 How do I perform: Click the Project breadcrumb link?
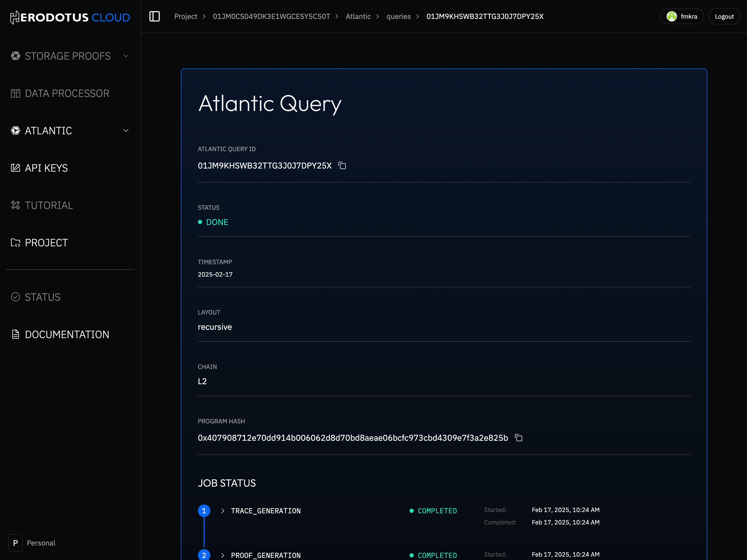coord(186,16)
